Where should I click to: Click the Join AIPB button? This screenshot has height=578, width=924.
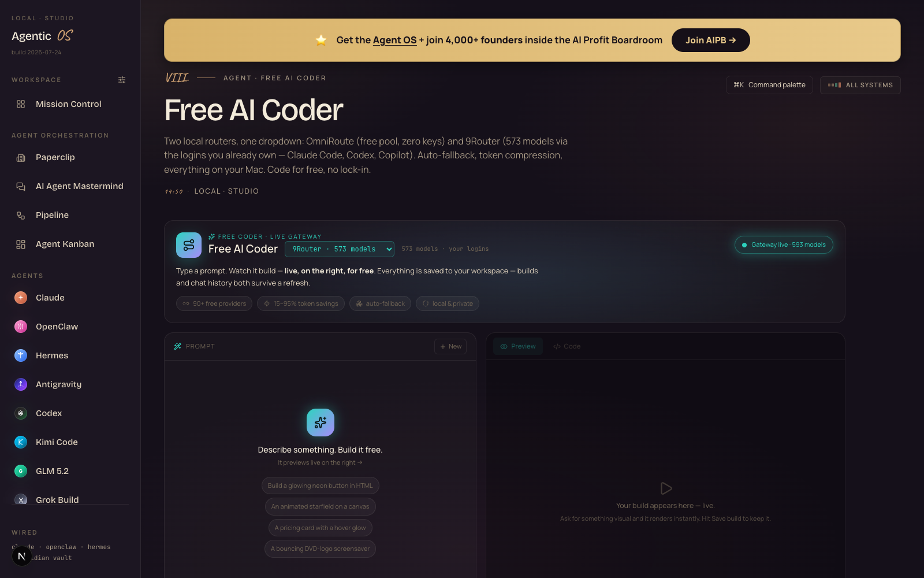(711, 40)
